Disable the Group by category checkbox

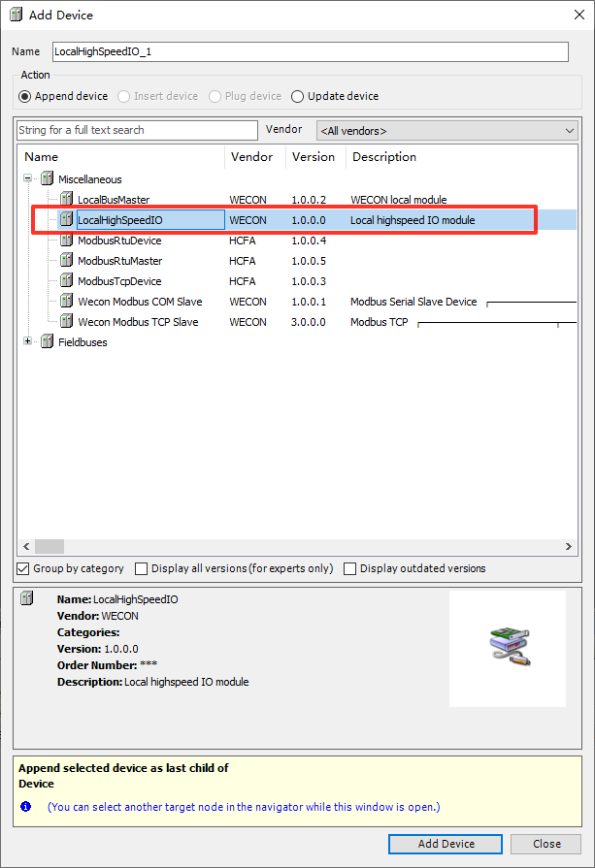click(x=24, y=569)
